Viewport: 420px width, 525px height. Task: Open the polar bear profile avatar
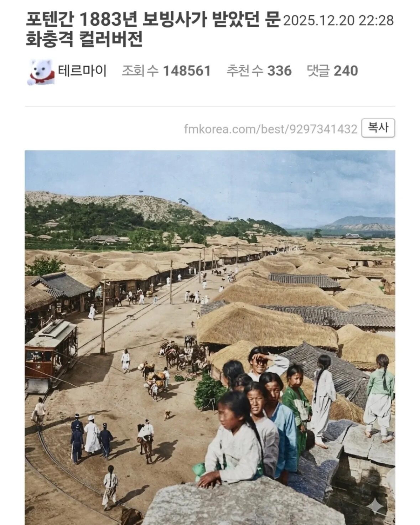point(41,72)
